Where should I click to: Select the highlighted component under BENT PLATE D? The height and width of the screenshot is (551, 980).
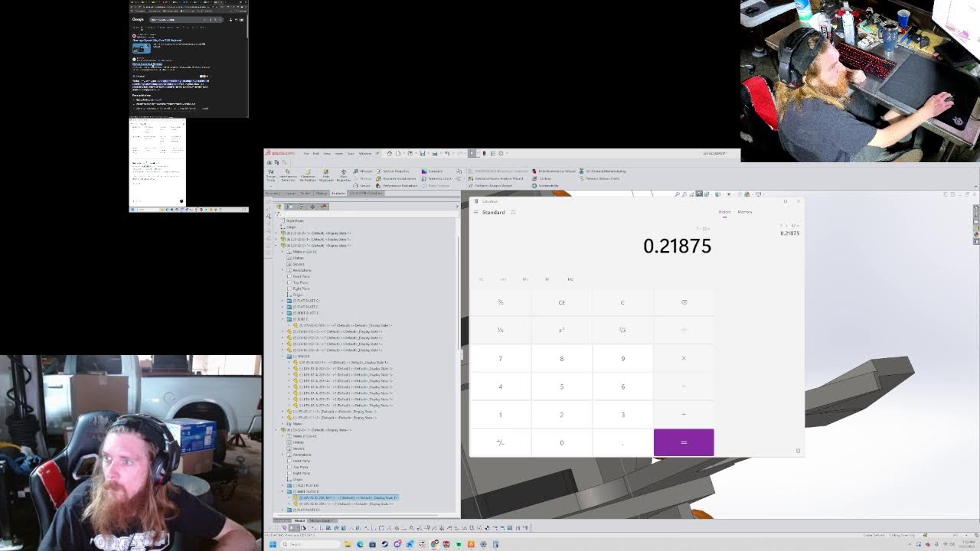pos(346,497)
